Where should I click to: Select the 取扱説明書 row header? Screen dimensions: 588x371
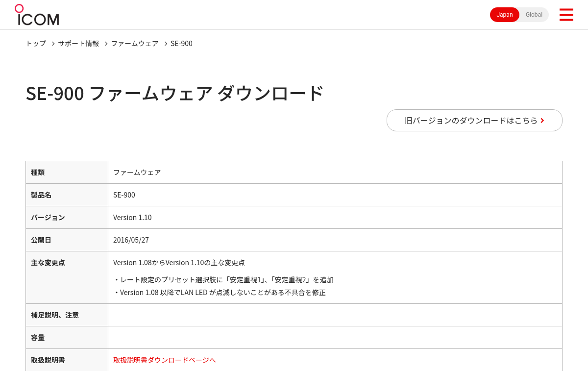(67, 360)
